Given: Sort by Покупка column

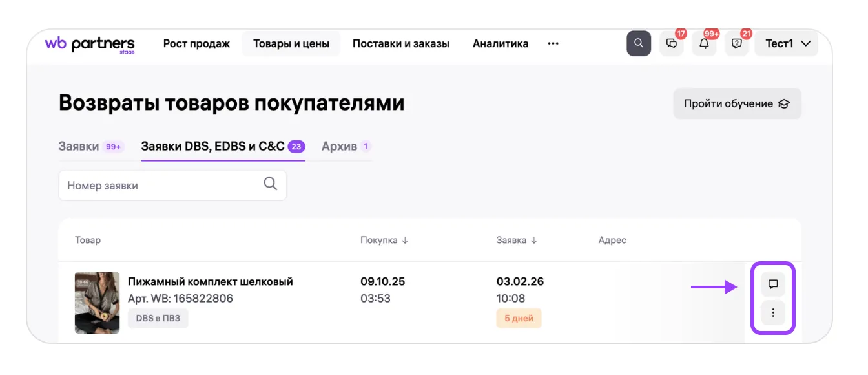Looking at the screenshot, I should coord(384,240).
